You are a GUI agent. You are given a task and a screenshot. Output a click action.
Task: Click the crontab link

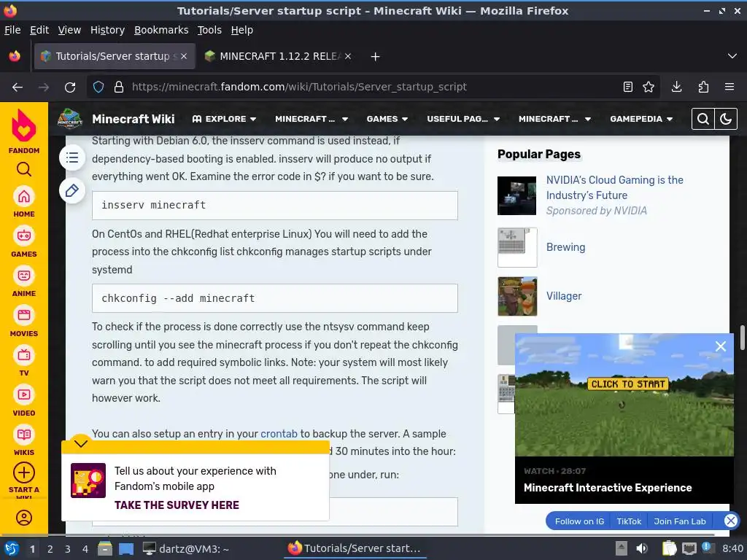pos(279,434)
